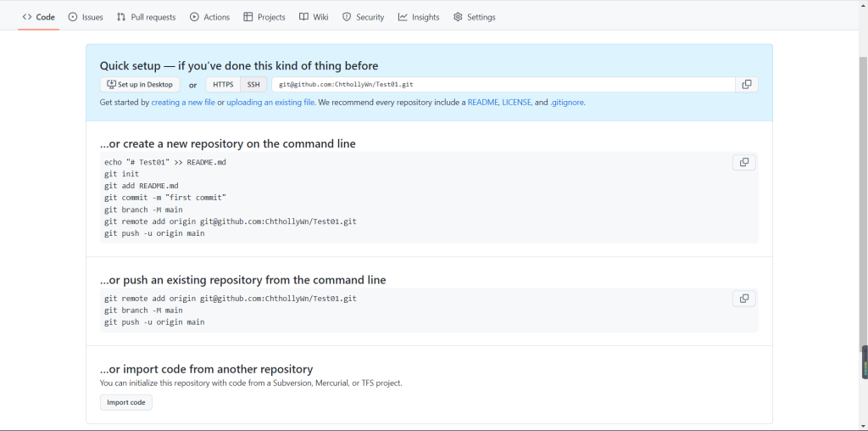Select the HTTPS protocol toggle
The image size is (868, 431).
pos(223,85)
